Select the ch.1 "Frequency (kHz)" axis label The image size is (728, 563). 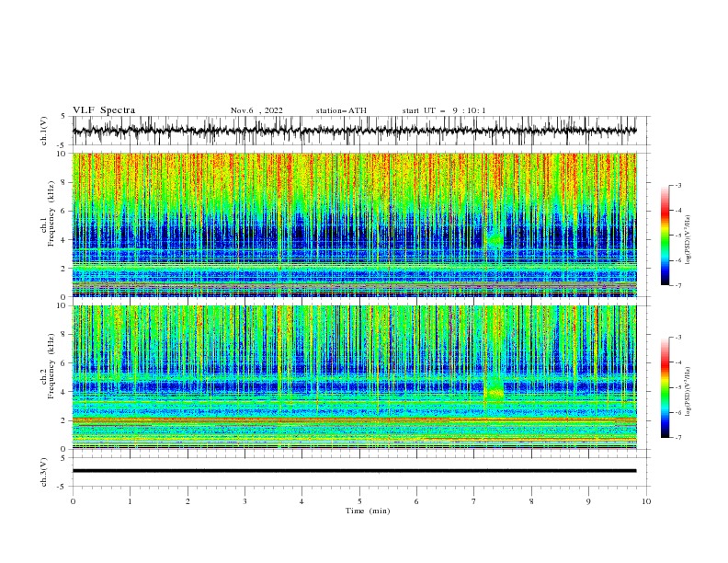point(51,214)
